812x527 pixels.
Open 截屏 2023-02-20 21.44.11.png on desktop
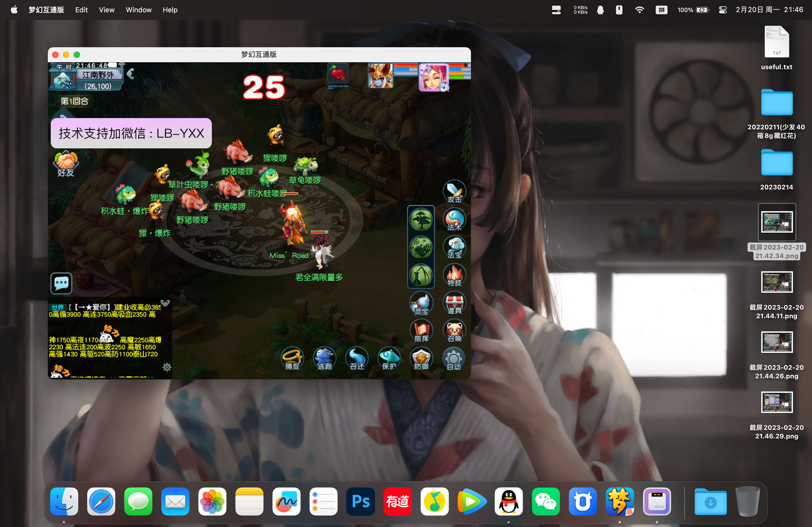coord(777,282)
